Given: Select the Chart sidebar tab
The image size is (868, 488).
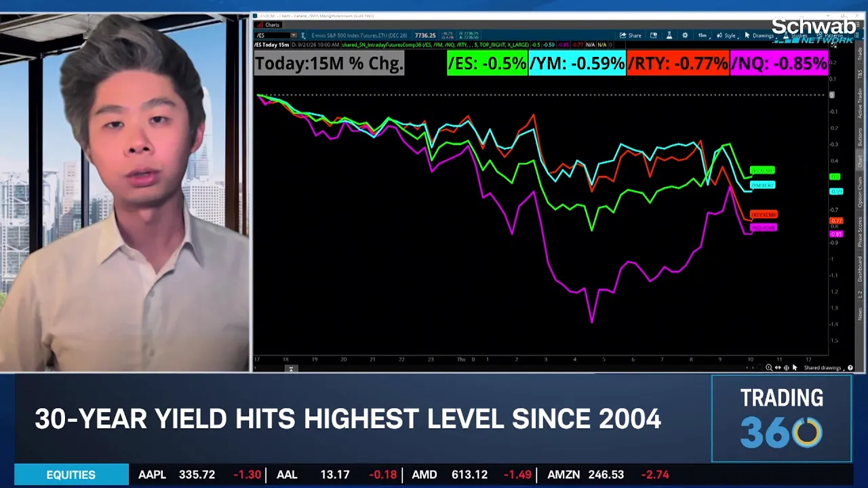Looking at the screenshot, I should pos(860,161).
